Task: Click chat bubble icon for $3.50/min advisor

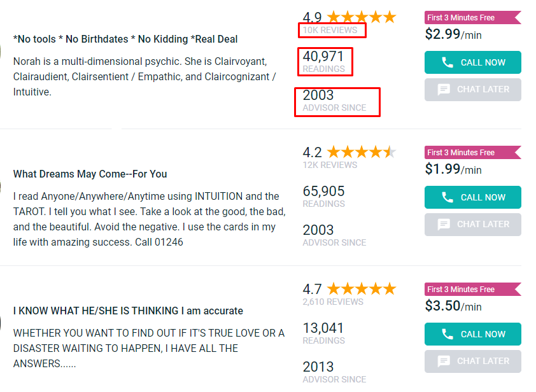Action: pos(444,361)
